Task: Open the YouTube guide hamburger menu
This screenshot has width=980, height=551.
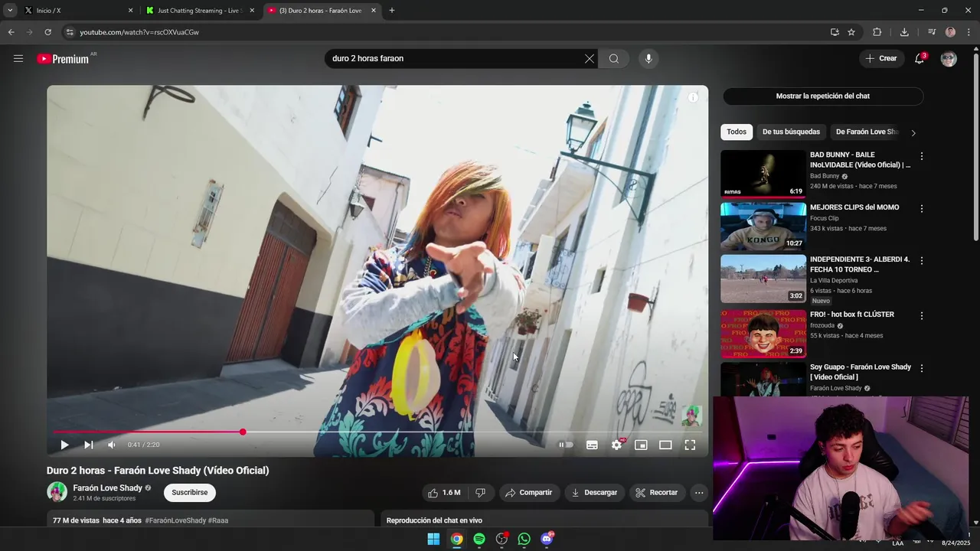Action: click(x=18, y=58)
